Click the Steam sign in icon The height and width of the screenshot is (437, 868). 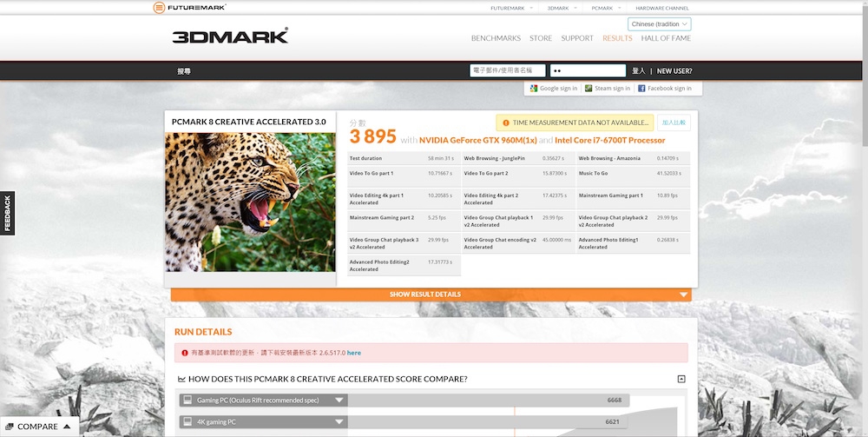(x=589, y=88)
